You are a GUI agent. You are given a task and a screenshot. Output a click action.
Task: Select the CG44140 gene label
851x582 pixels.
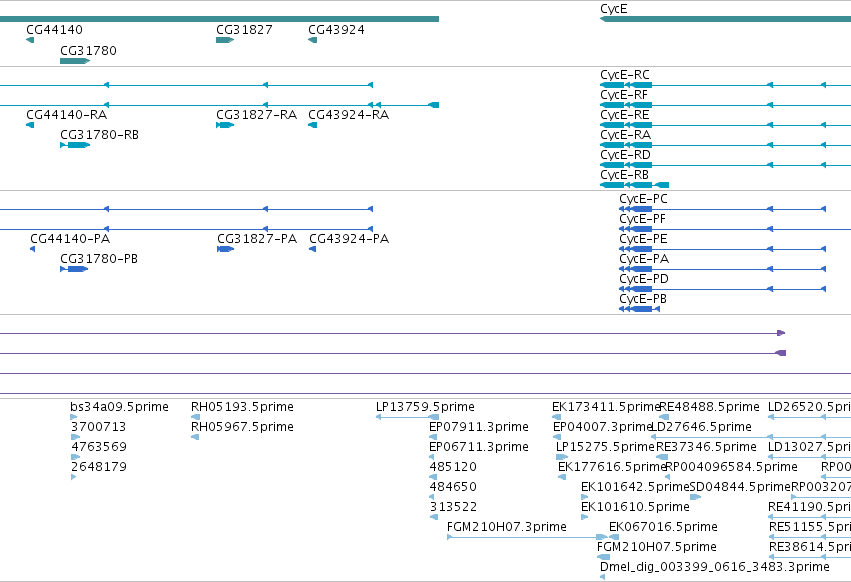click(x=54, y=29)
